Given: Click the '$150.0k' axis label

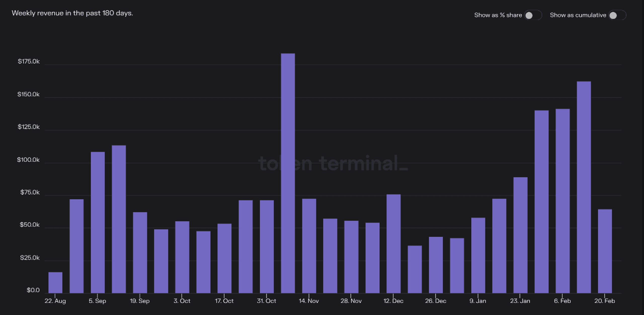Looking at the screenshot, I should [x=28, y=94].
